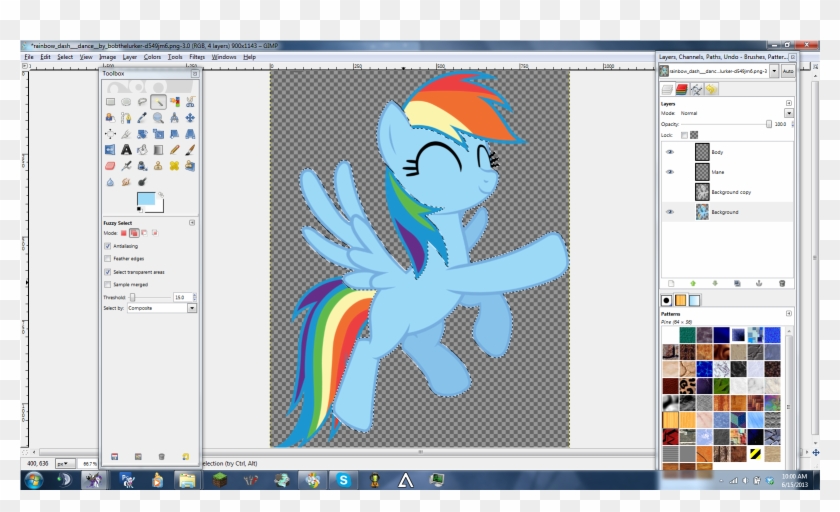
Task: Select the Bucket Fill tool
Action: 142,150
